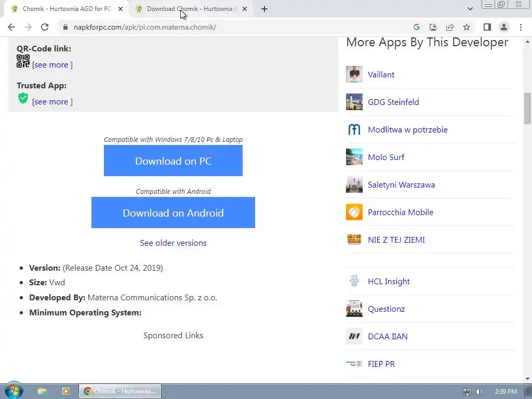Click the green trusted shield icon

click(23, 98)
